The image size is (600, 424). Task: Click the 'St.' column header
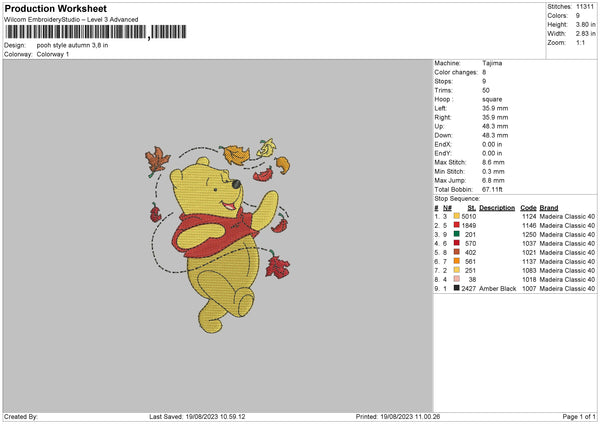coord(471,208)
